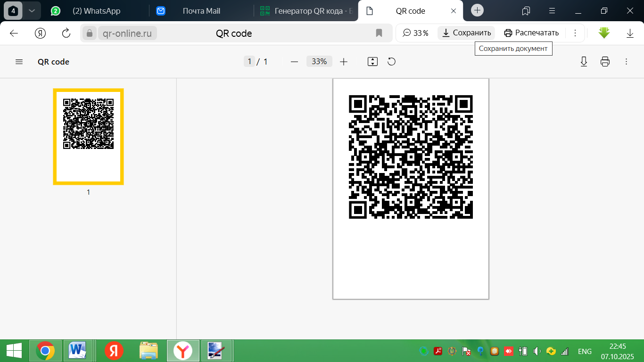The image size is (644, 362).
Task: Expand the tab list dropdown arrow
Action: 32,10
